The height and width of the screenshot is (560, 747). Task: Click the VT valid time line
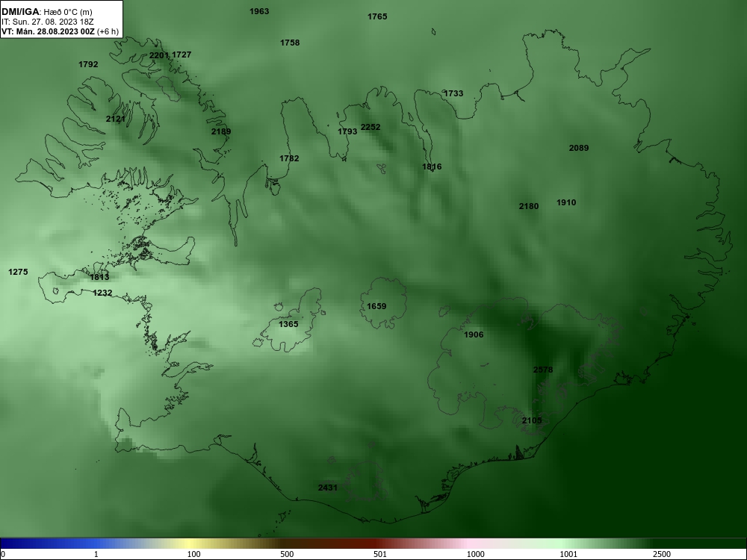(x=60, y=32)
